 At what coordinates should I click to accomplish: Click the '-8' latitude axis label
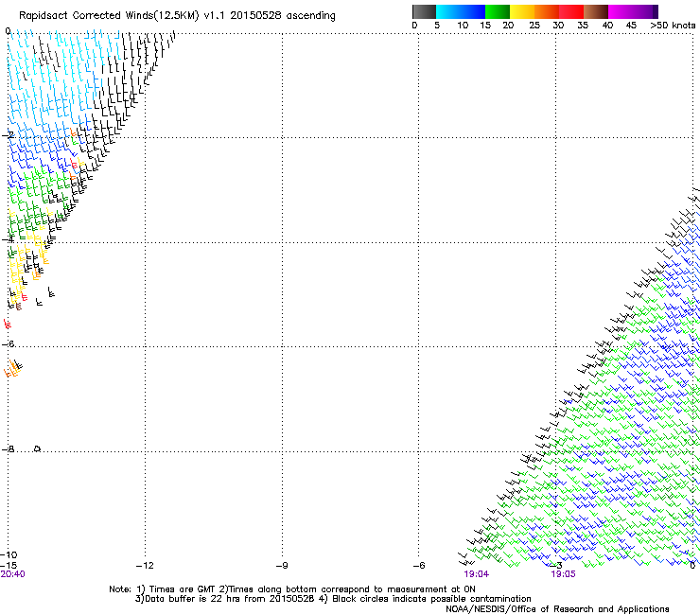click(x=8, y=448)
